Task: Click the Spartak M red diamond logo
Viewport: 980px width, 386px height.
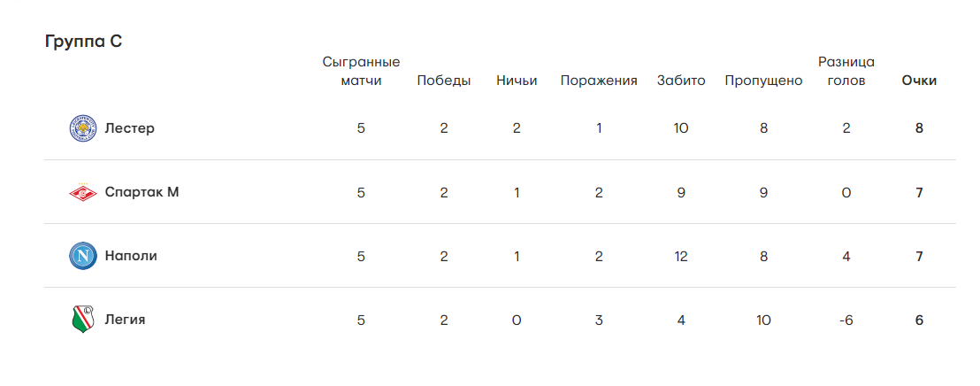Action: click(x=82, y=192)
